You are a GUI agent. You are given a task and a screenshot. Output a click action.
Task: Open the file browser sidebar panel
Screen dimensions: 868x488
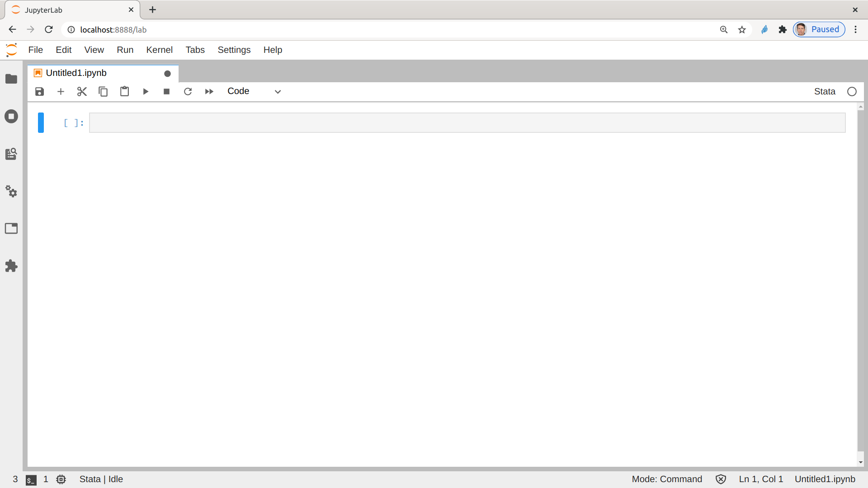(x=11, y=79)
